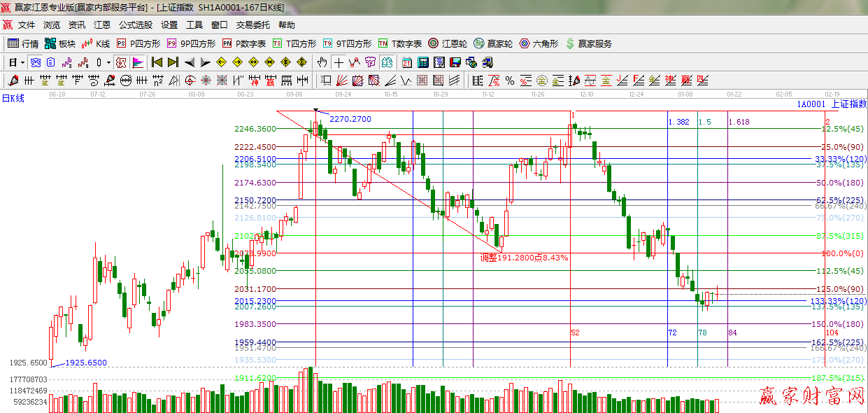This screenshot has width=868, height=413.
Task: Click the 09-24 date on time axis
Action: tap(343, 93)
